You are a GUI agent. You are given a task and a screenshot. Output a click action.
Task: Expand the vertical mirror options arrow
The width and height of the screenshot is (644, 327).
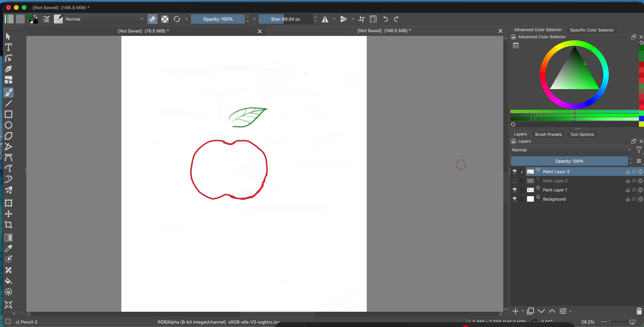(x=353, y=19)
